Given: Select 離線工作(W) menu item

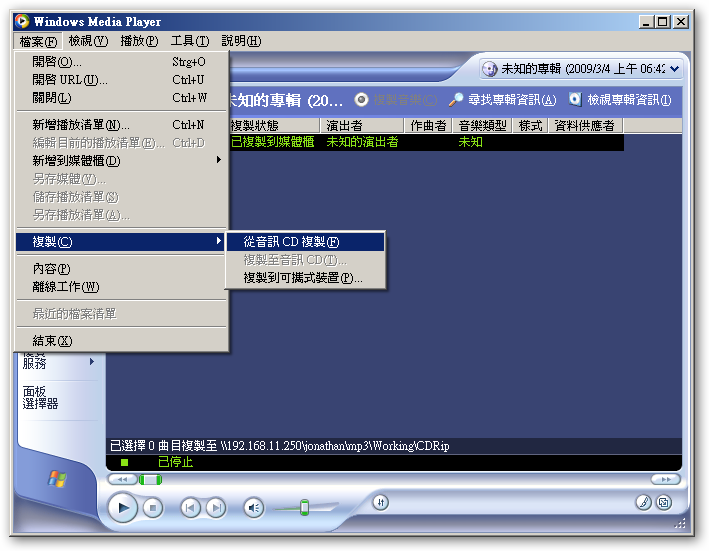Looking at the screenshot, I should coord(121,287).
